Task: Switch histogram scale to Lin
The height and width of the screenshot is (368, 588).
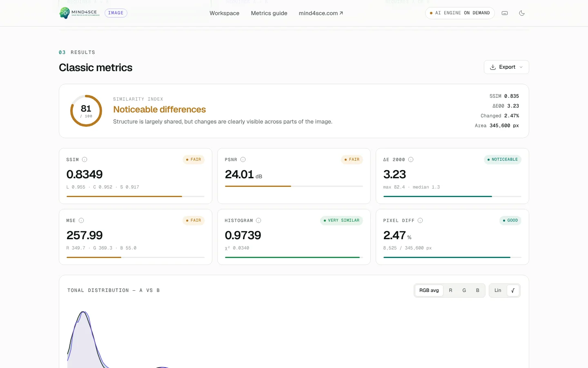Action: (498, 290)
